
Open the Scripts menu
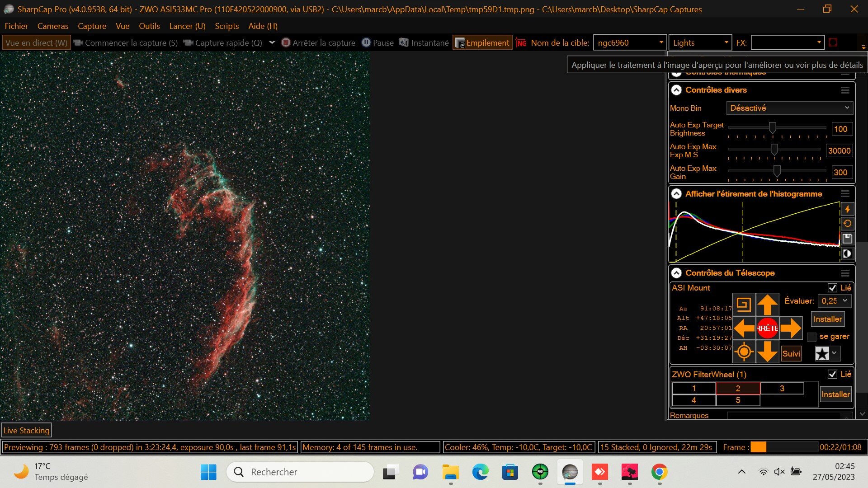226,26
